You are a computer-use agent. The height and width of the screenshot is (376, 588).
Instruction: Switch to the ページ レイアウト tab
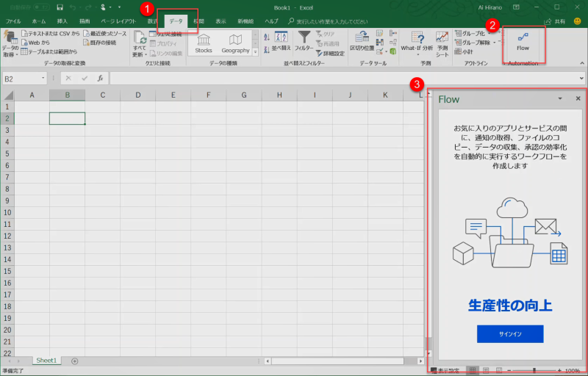[118, 21]
